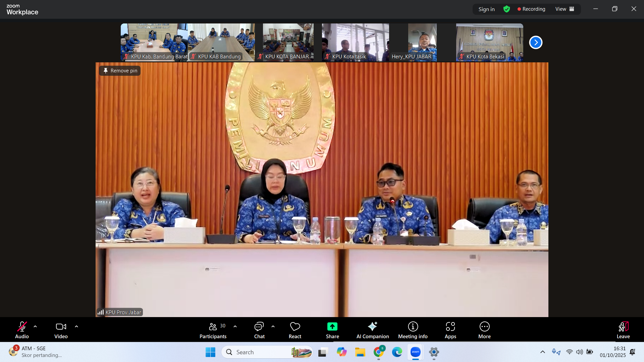Screen dimensions: 644x362
Task: Open the View layout menu
Action: pos(565,9)
